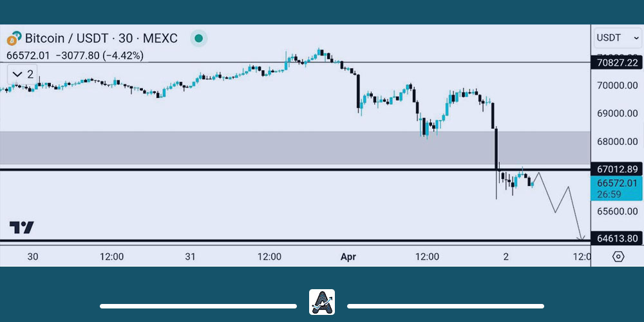Click the projected downward arrow tip

[x=581, y=240]
